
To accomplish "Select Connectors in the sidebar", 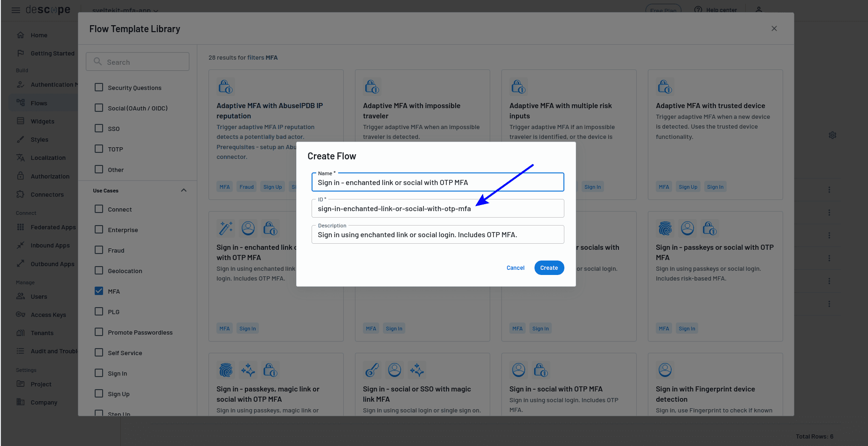I will 48,194.
